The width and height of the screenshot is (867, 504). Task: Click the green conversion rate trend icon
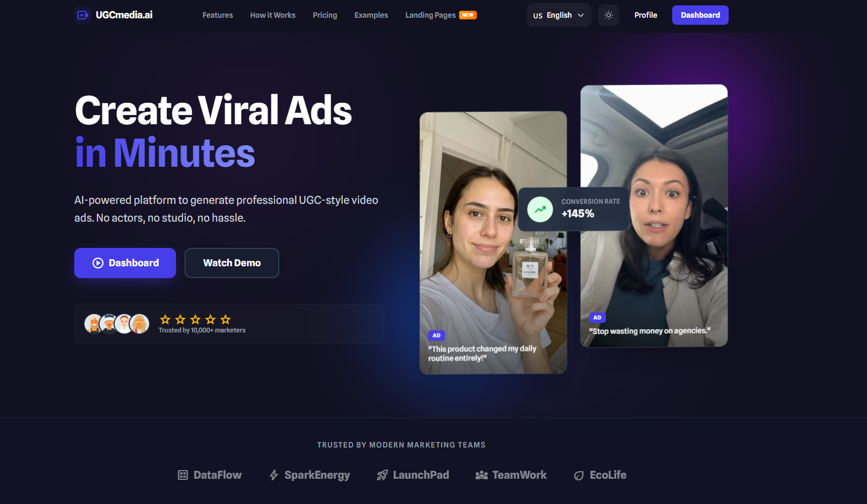pos(539,209)
